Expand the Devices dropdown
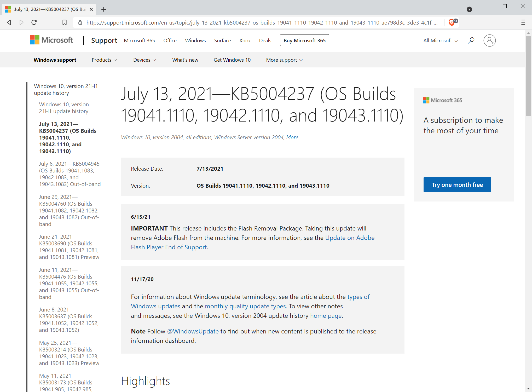Image resolution: width=532 pixels, height=392 pixels. pos(144,60)
